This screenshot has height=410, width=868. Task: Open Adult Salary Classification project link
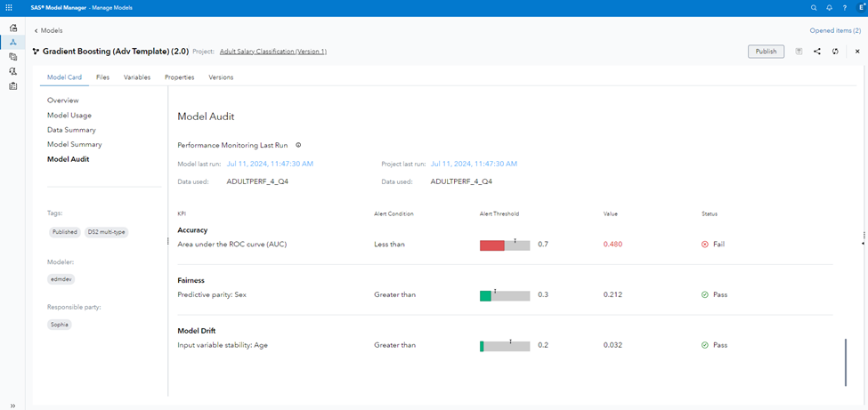tap(273, 52)
